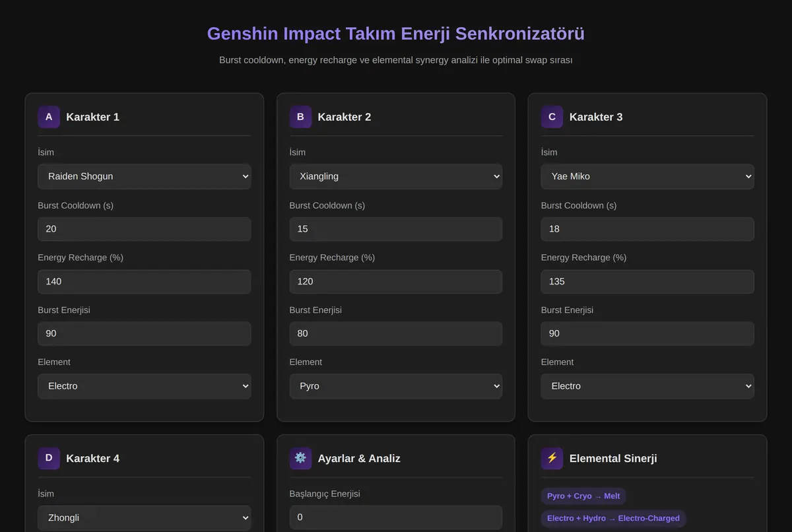Click Karakter 2 Energy Recharge field with 120
The width and height of the screenshot is (792, 532).
[396, 281]
